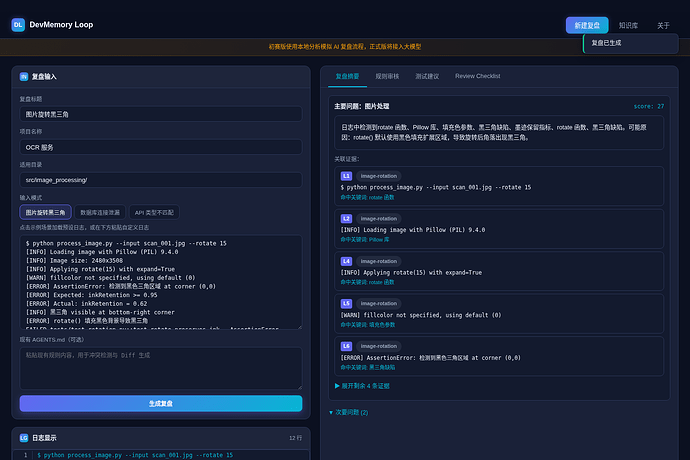
Task: Select the 数据库连接泄漏 input mode
Action: (100, 212)
